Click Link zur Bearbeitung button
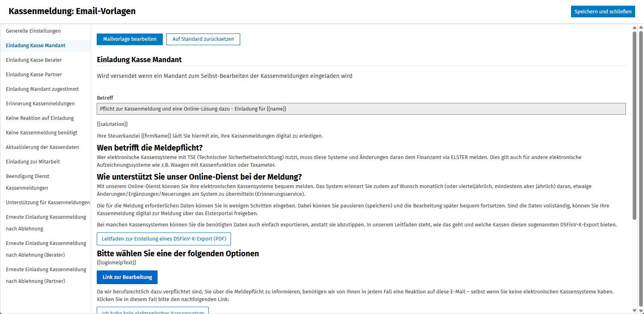This screenshot has width=644, height=314. pos(127,277)
